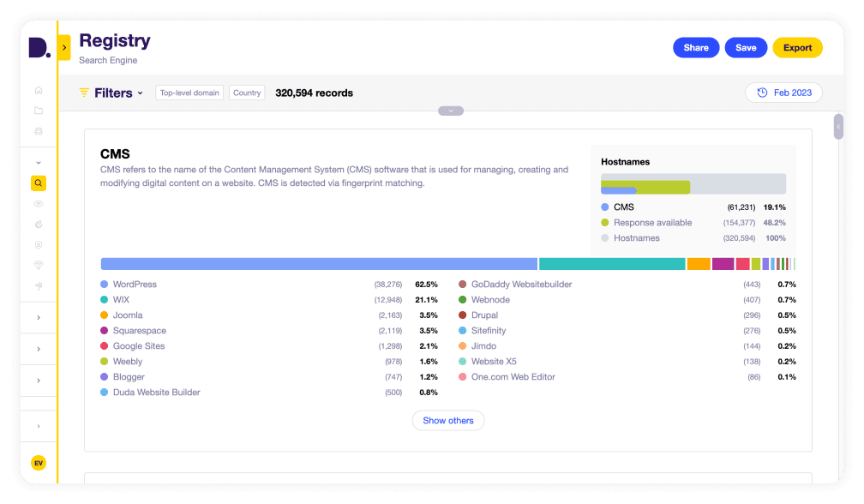This screenshot has width=864, height=504.
Task: Select the Duda Website Builder row
Action: [x=269, y=393]
